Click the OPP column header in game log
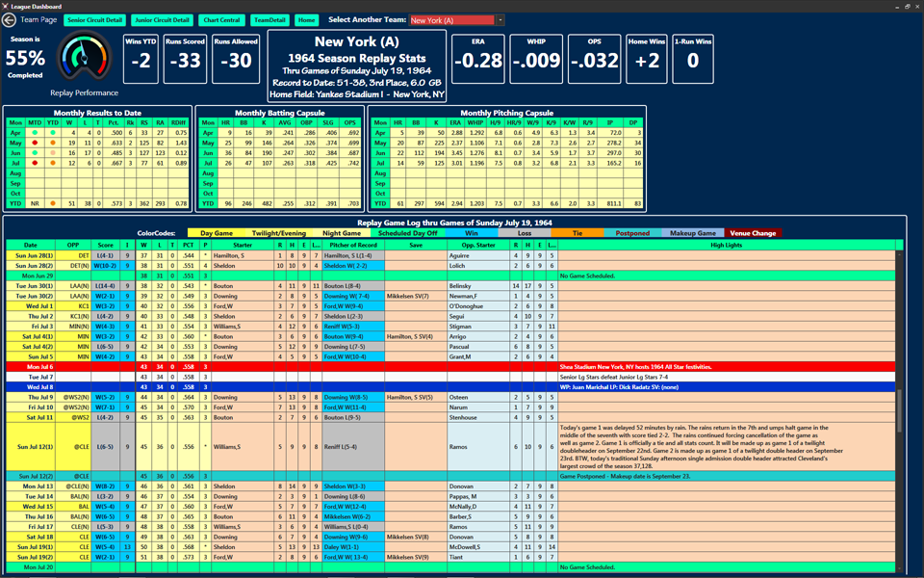Screen dimensions: 924x578 (x=73, y=245)
